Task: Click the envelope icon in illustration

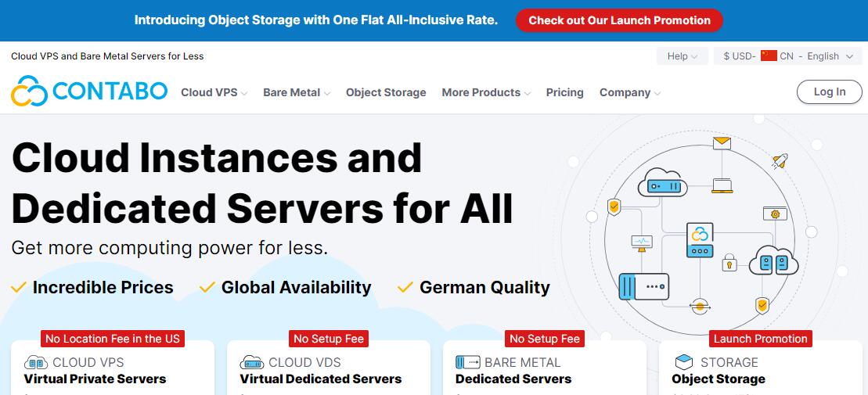Action: click(x=722, y=143)
